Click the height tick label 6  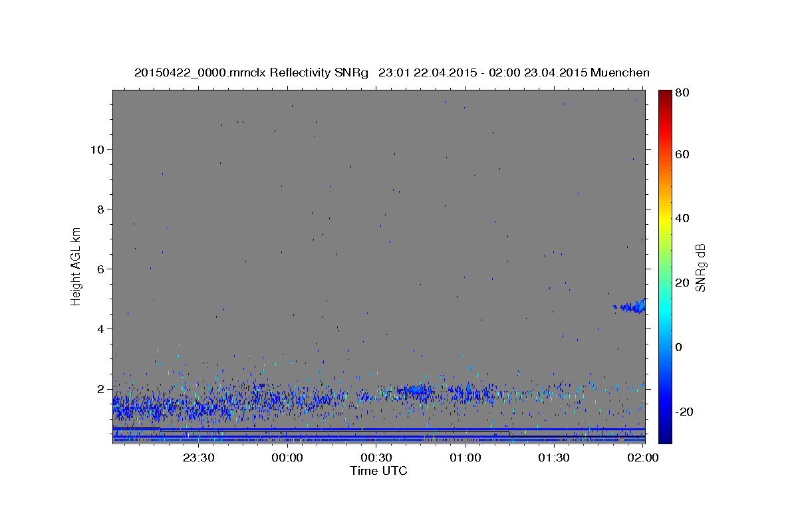point(100,269)
